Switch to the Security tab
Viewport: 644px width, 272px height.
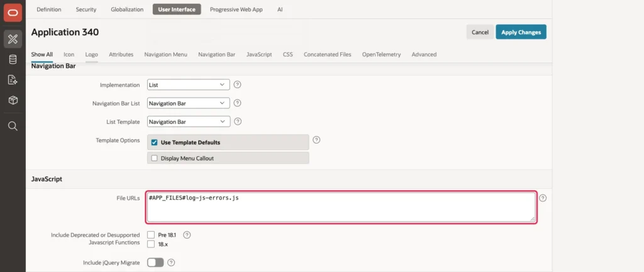tap(86, 9)
